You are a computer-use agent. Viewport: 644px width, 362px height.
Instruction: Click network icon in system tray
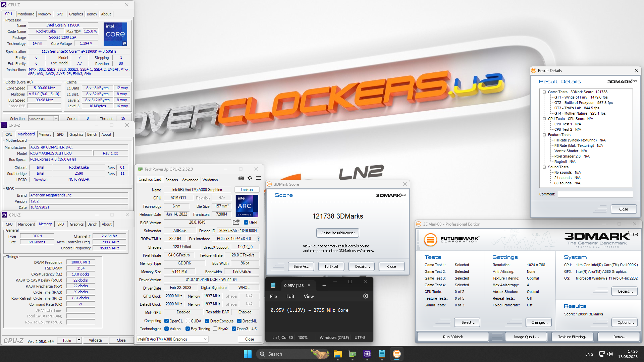pos(602,354)
